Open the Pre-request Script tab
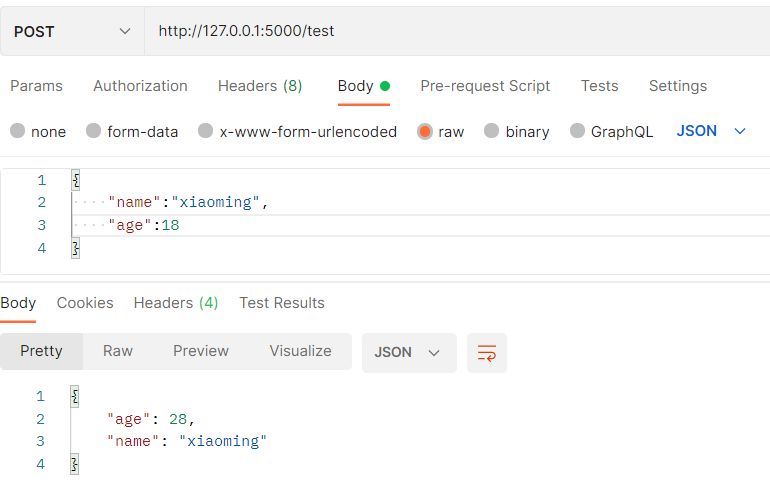This screenshot has height=485, width=770. pyautogui.click(x=485, y=86)
